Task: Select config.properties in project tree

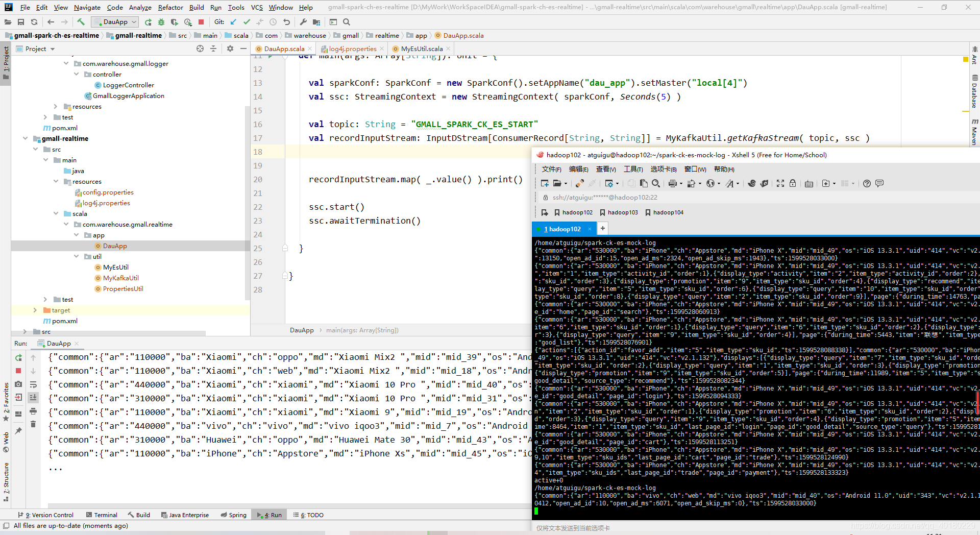Action: tap(108, 192)
